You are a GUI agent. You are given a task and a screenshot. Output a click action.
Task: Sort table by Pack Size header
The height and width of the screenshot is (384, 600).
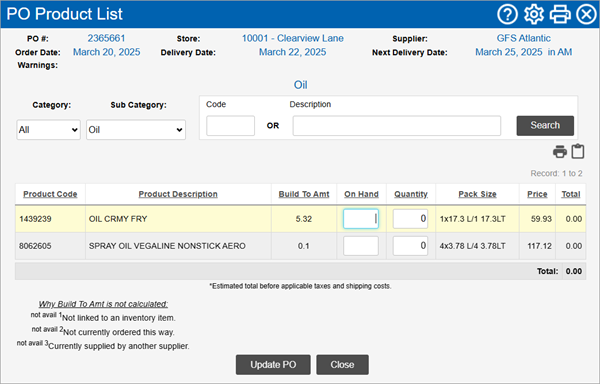click(478, 194)
